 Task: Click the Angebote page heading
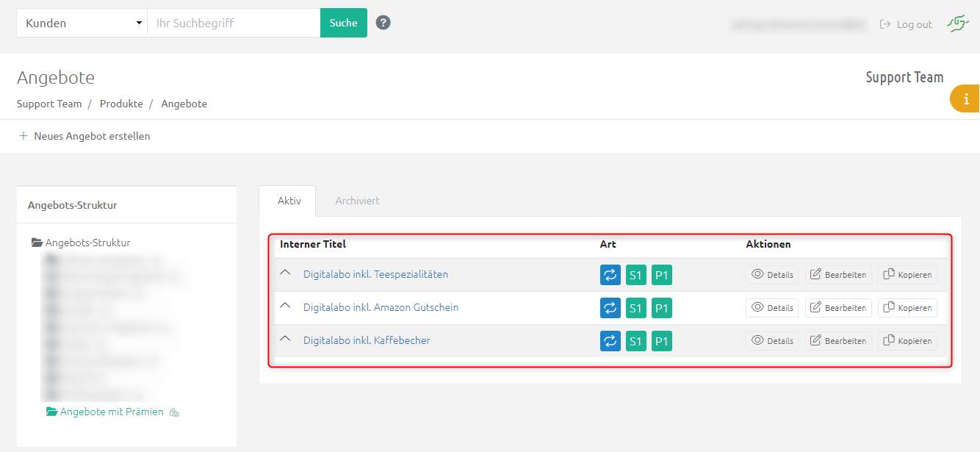click(56, 78)
